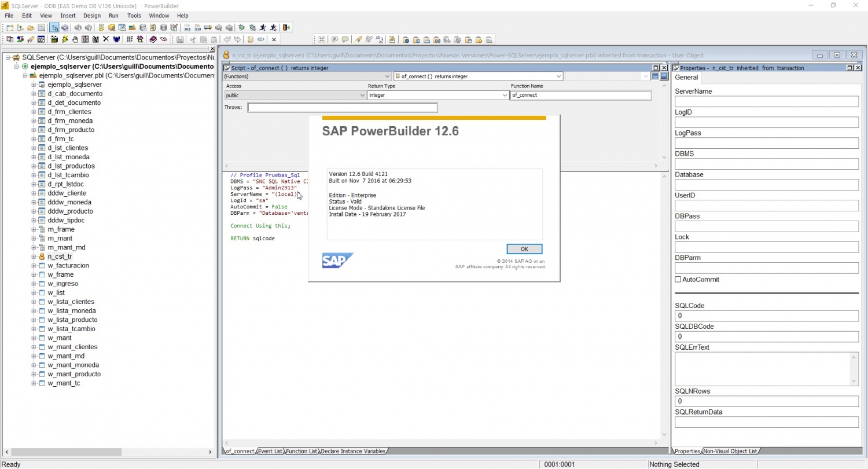Select the General tab in Properties
The height and width of the screenshot is (469, 868).
[x=687, y=78]
